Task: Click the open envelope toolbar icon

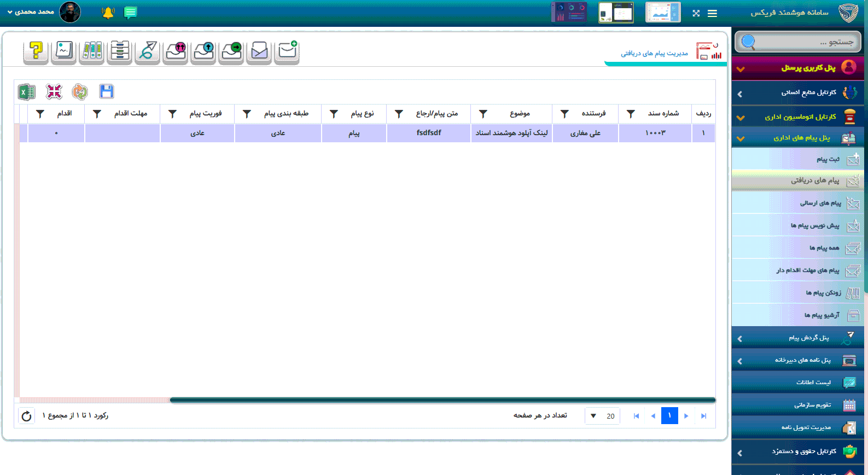Action: pyautogui.click(x=259, y=51)
